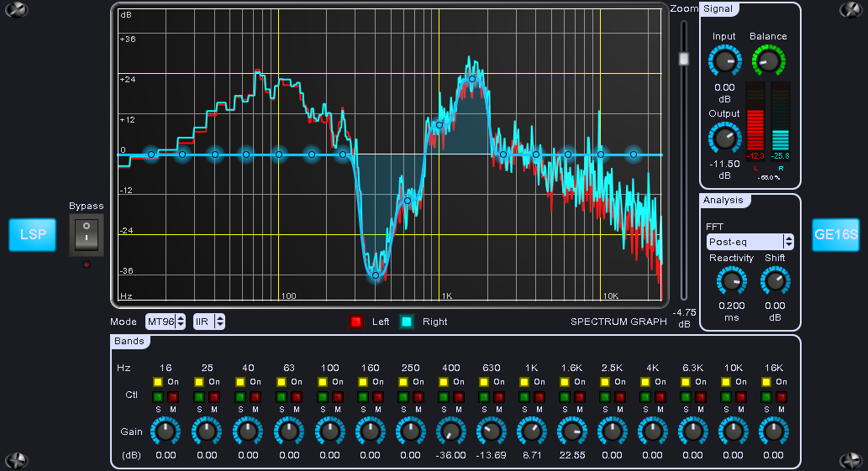Click the SPECTRUM GRAPH label
This screenshot has height=471, width=868.
coord(618,322)
